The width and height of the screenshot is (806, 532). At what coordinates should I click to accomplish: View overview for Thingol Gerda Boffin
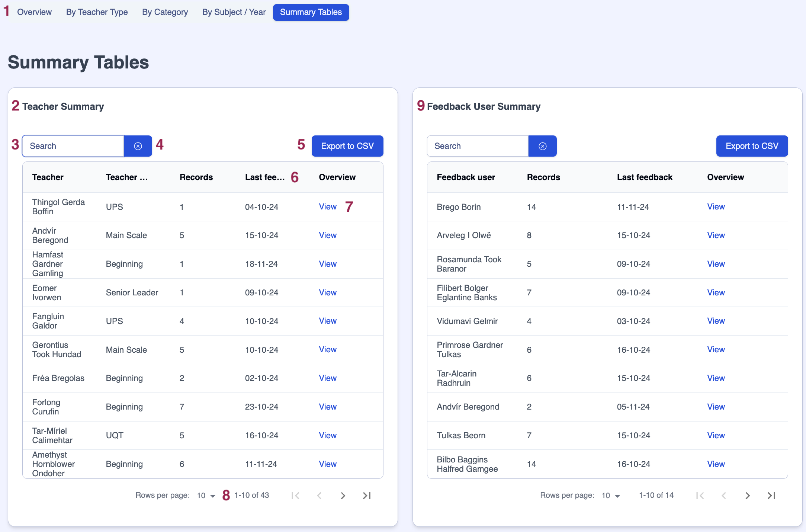coord(328,207)
